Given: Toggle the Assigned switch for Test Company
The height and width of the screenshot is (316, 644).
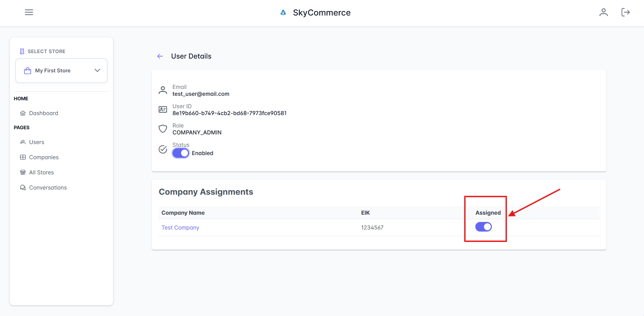Looking at the screenshot, I should click(x=484, y=227).
